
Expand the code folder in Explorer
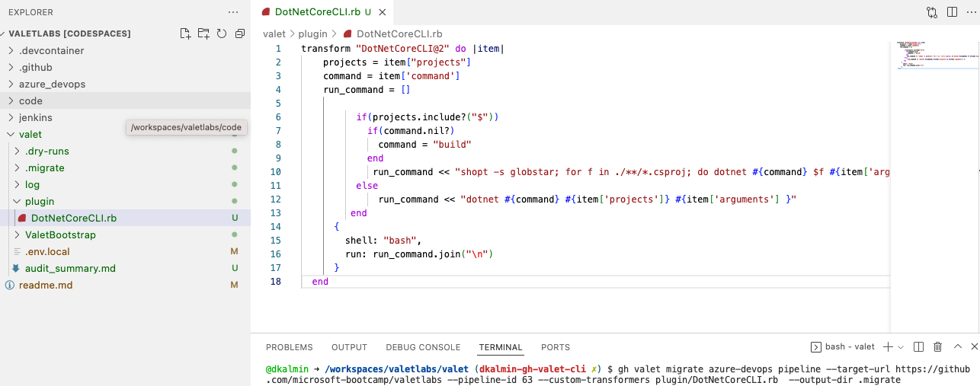point(125,100)
